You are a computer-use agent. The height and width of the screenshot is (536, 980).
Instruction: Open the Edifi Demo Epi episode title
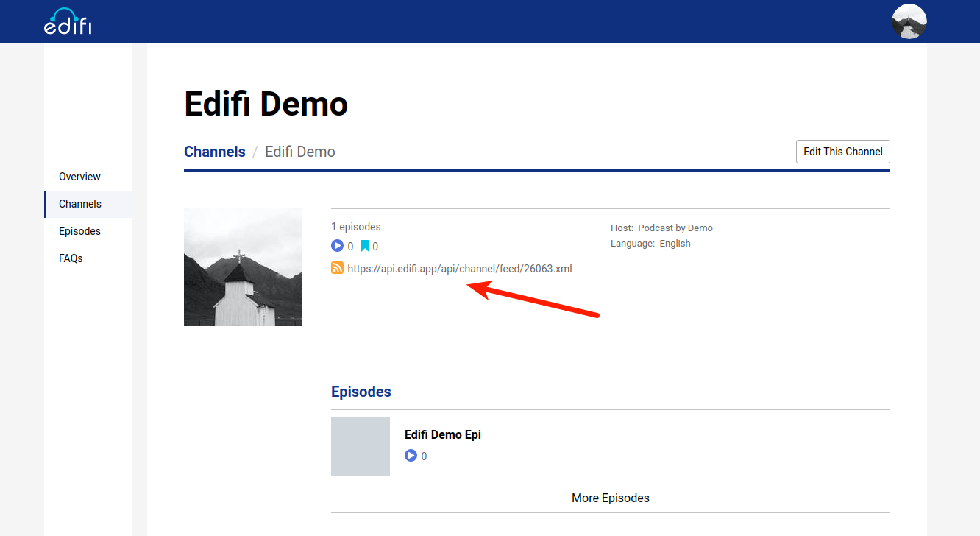pyautogui.click(x=443, y=434)
